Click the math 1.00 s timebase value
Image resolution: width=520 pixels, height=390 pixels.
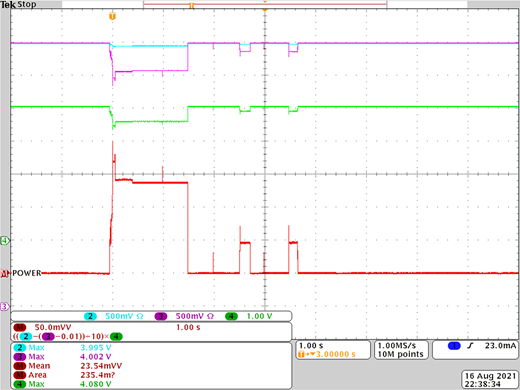[188, 327]
